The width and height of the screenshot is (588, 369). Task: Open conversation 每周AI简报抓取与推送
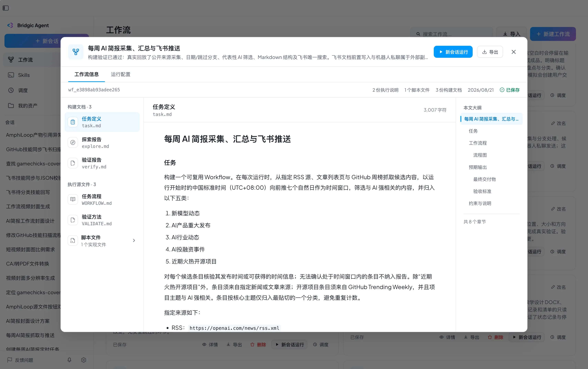tap(30, 335)
